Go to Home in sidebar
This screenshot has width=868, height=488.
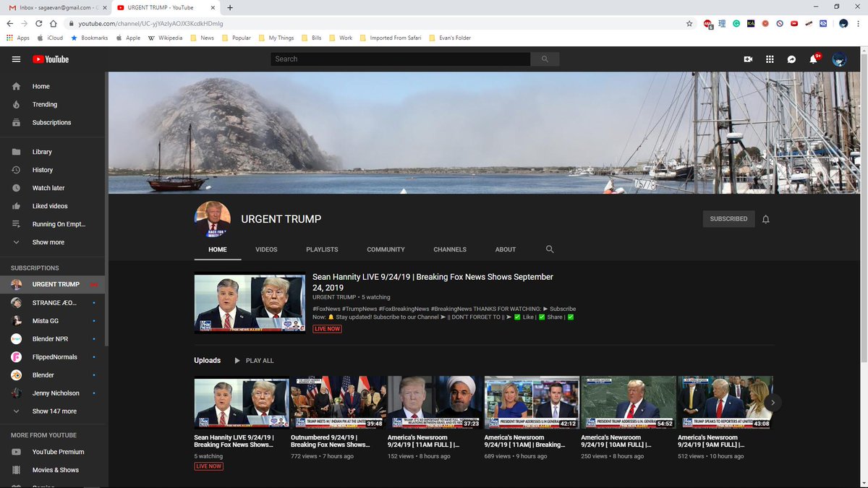(x=54, y=86)
